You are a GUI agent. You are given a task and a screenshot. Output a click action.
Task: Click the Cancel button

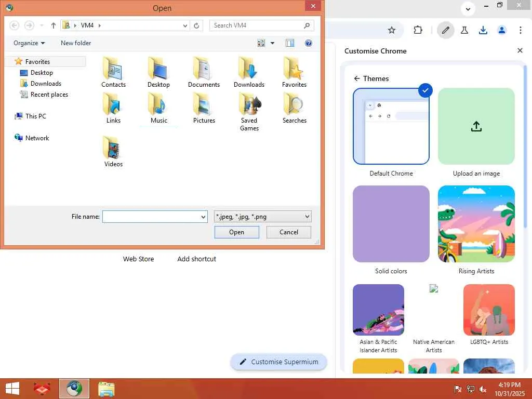(289, 232)
